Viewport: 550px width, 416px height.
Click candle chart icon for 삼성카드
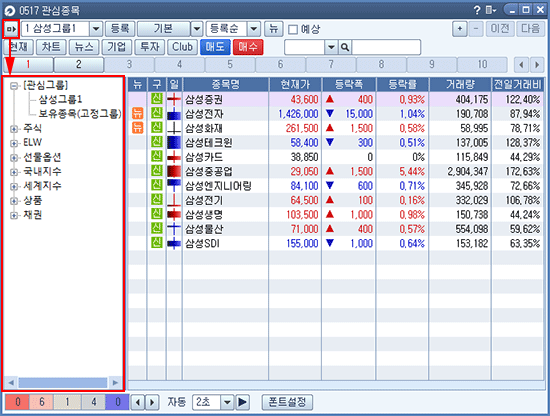pyautogui.click(x=174, y=157)
